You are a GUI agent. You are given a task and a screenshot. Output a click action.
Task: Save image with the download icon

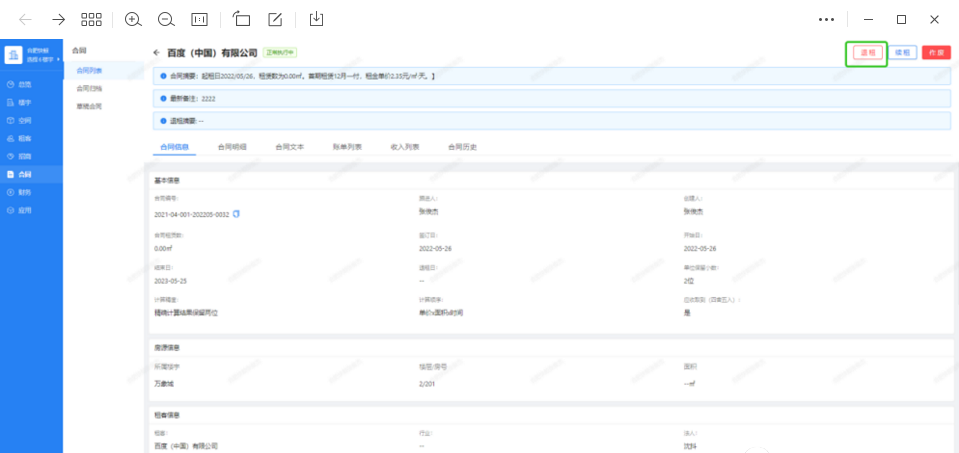pyautogui.click(x=317, y=19)
